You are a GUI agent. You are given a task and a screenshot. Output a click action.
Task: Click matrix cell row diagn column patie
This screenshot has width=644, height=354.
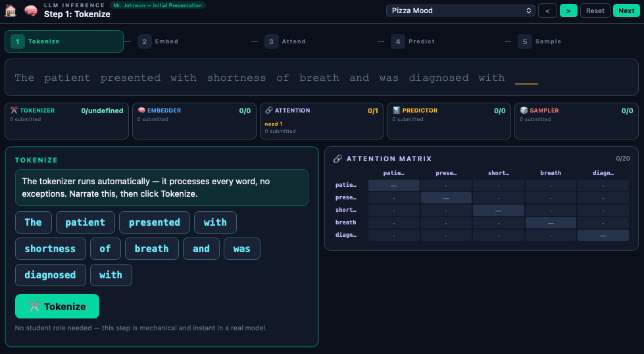tap(394, 236)
